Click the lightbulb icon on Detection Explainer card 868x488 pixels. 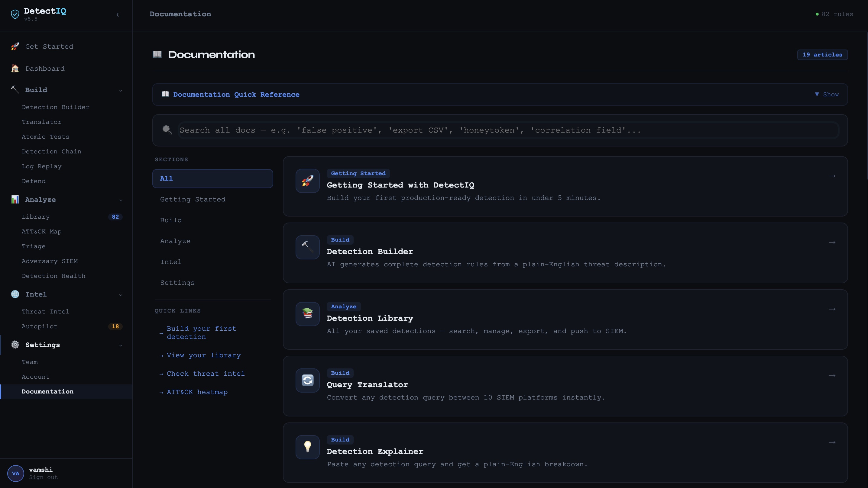point(307,447)
